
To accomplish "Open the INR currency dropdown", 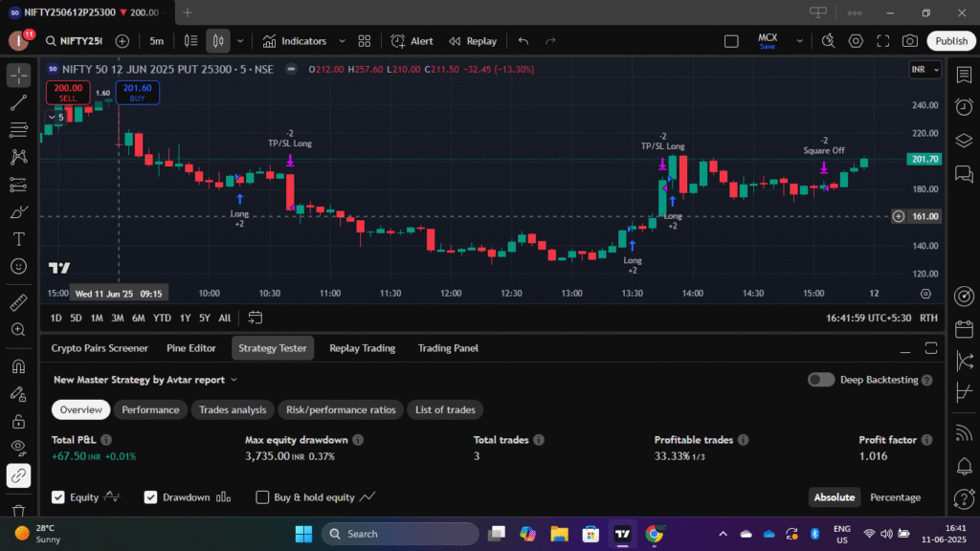I will coord(925,69).
